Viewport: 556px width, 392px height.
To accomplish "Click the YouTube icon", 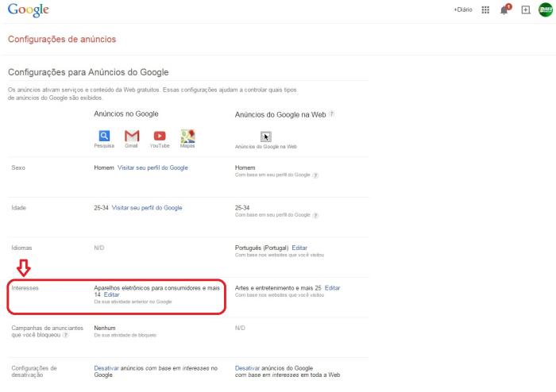I will pos(160,136).
